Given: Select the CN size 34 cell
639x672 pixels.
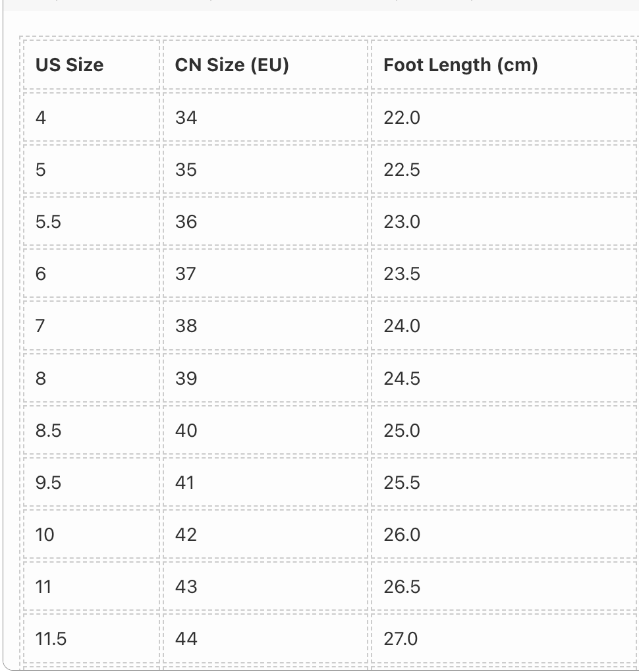Looking at the screenshot, I should pyautogui.click(x=265, y=117).
